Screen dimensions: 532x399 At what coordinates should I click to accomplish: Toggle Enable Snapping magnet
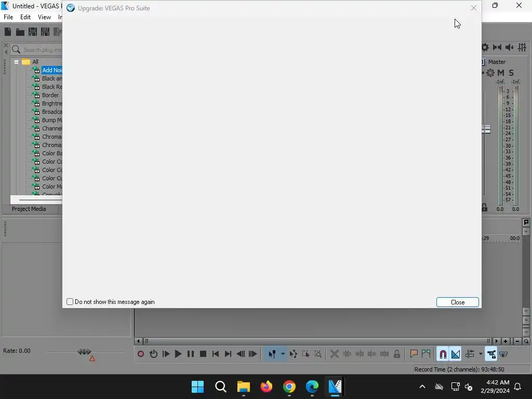click(x=443, y=354)
